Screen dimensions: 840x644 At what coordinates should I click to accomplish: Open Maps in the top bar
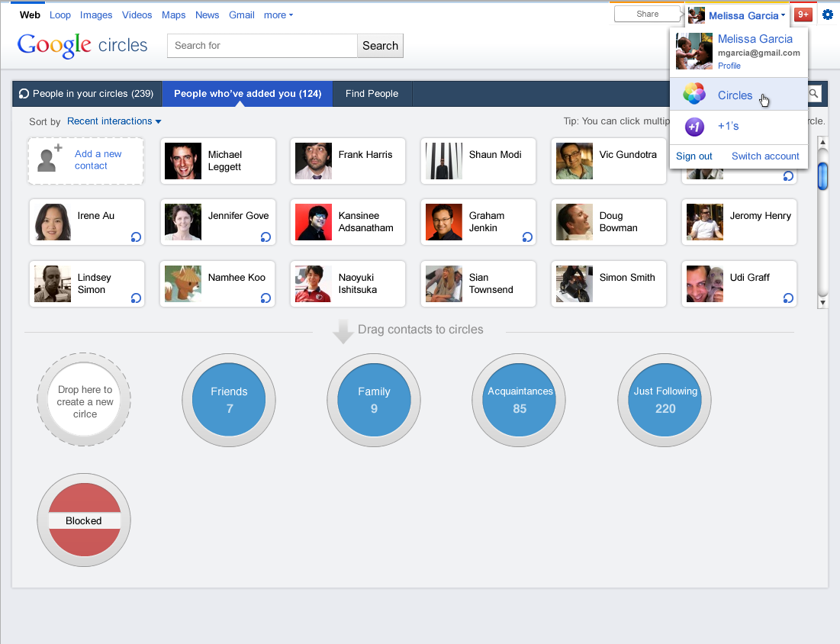point(174,15)
